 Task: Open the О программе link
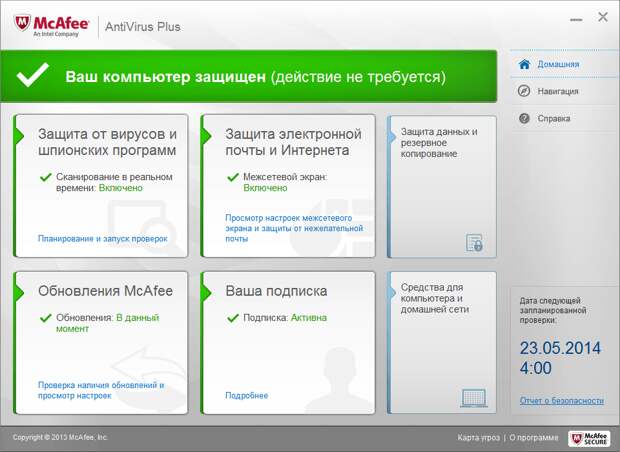(534, 437)
